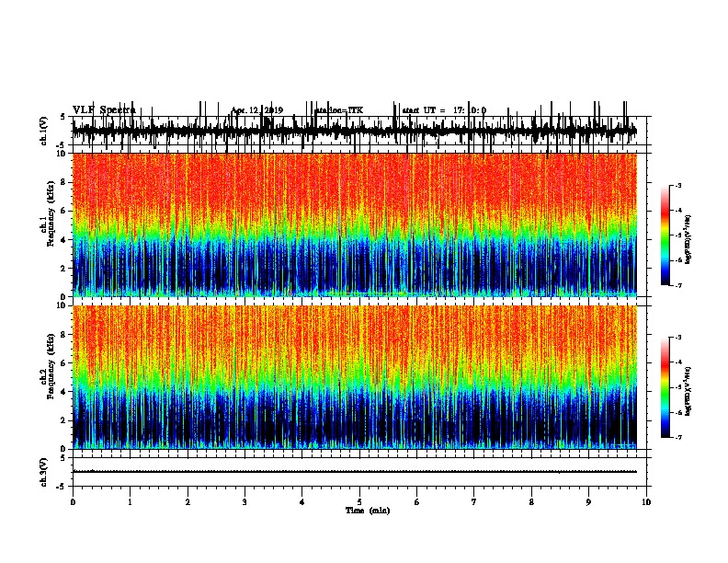Click time axis tick label "3"
728x563 pixels.
[x=245, y=502]
